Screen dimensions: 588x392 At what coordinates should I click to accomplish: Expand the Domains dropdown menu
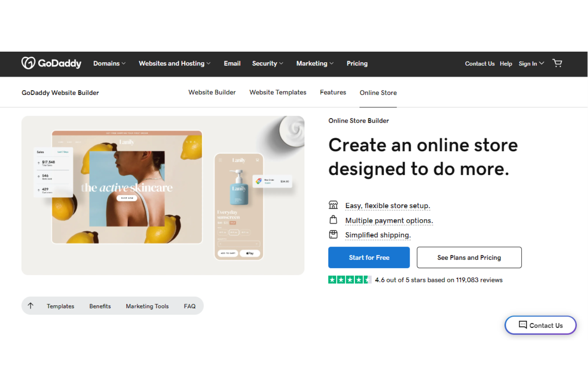(x=109, y=64)
